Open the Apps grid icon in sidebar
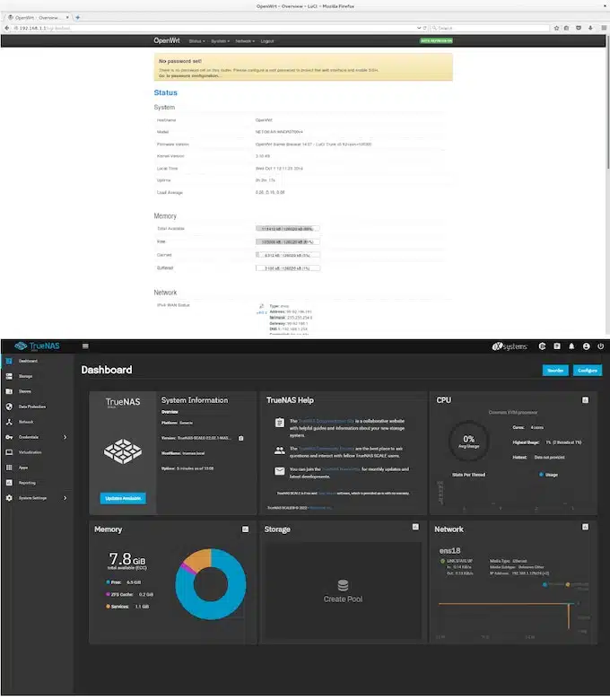The width and height of the screenshot is (610, 700). 9,468
